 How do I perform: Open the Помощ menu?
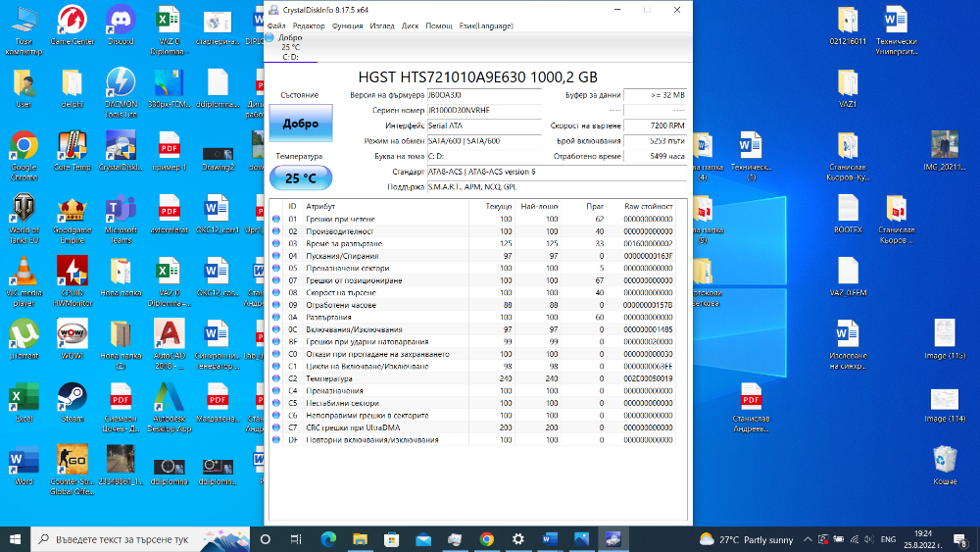[439, 25]
